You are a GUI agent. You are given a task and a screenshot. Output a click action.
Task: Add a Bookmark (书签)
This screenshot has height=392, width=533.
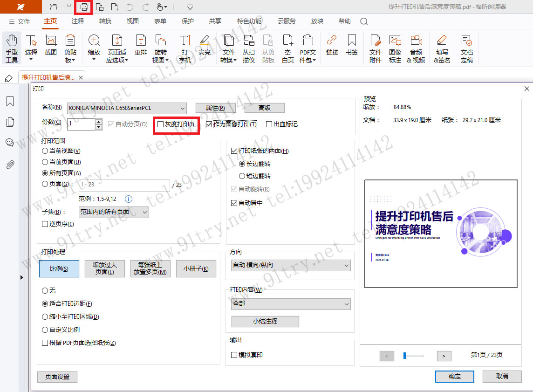[x=352, y=47]
